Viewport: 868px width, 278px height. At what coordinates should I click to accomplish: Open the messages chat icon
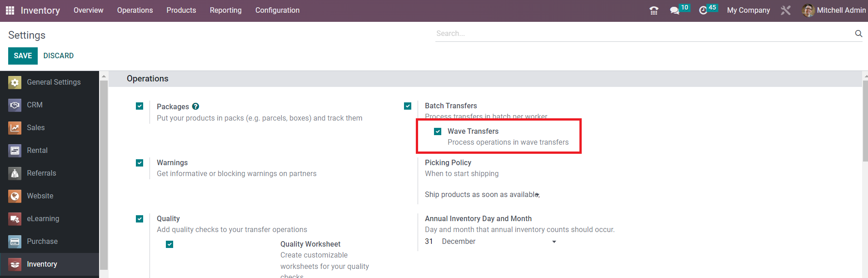674,10
